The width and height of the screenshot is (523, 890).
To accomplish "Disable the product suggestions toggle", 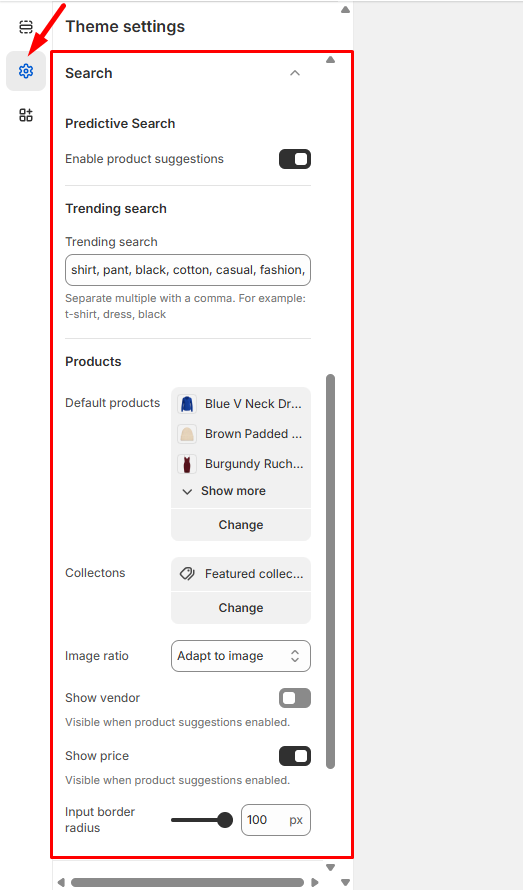I will pos(295,159).
